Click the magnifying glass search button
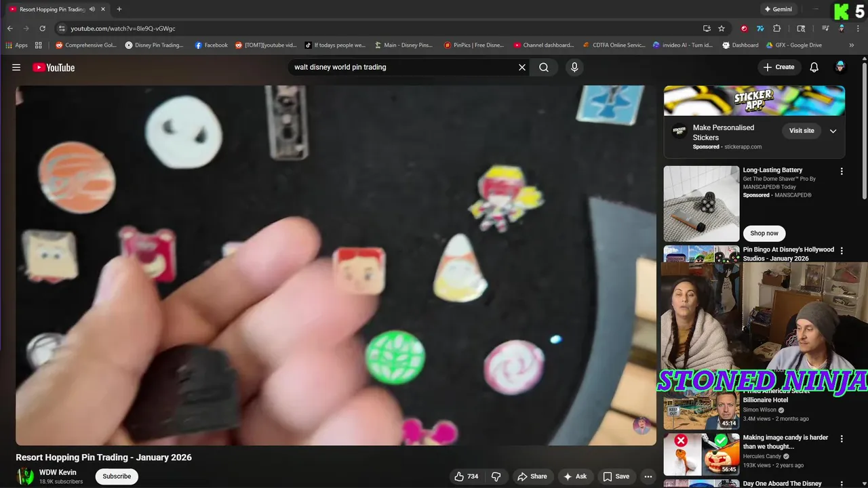Viewport: 868px width, 488px height. 544,67
